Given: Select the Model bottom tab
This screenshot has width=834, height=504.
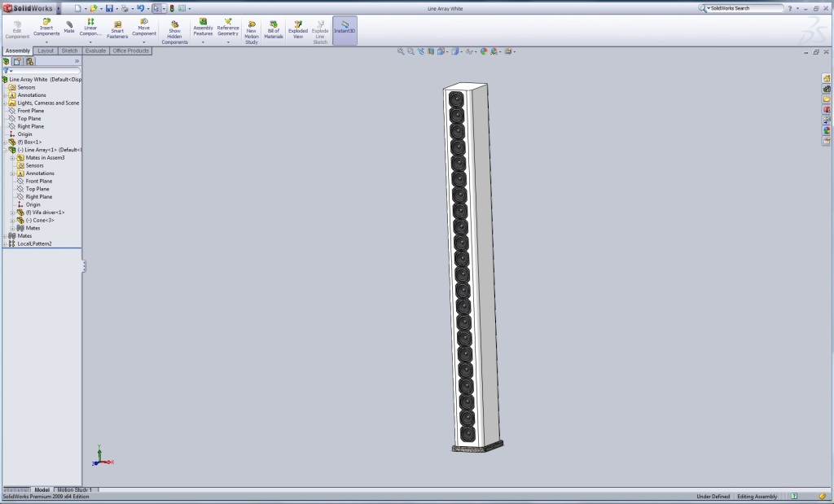Looking at the screenshot, I should (x=42, y=489).
